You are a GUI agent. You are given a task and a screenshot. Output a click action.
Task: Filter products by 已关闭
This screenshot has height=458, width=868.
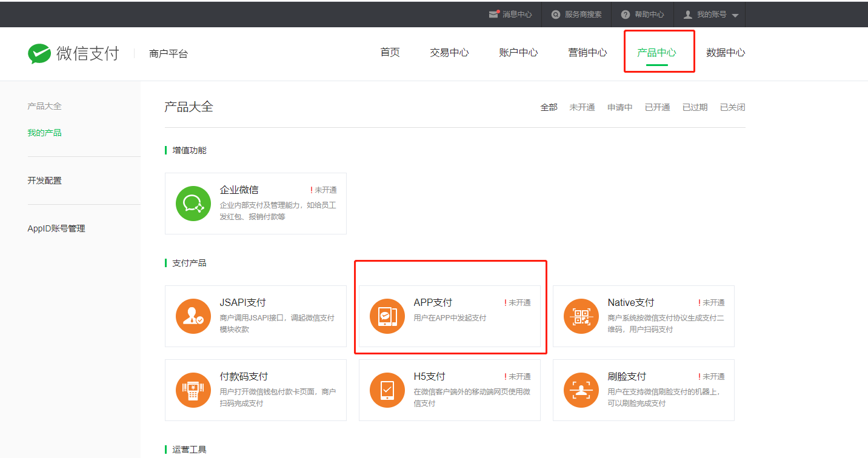(733, 107)
